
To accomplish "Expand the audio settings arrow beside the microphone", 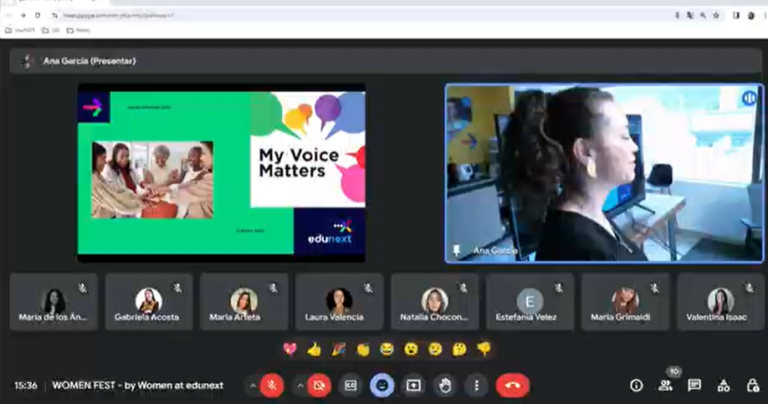I will 253,386.
